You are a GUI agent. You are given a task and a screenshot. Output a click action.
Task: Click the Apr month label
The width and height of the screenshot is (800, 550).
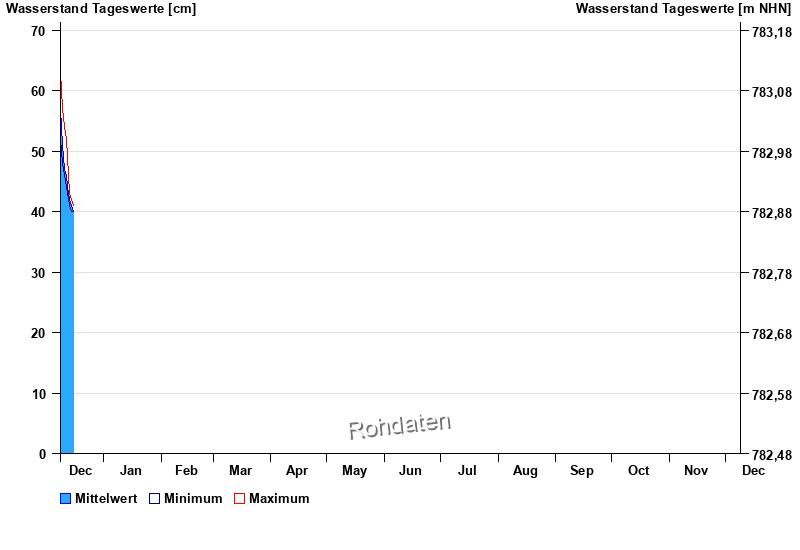pos(297,471)
